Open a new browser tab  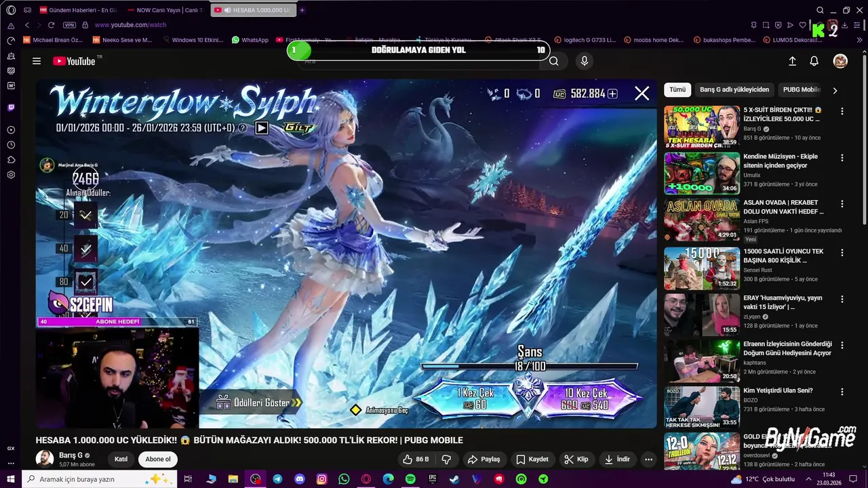coord(302,10)
